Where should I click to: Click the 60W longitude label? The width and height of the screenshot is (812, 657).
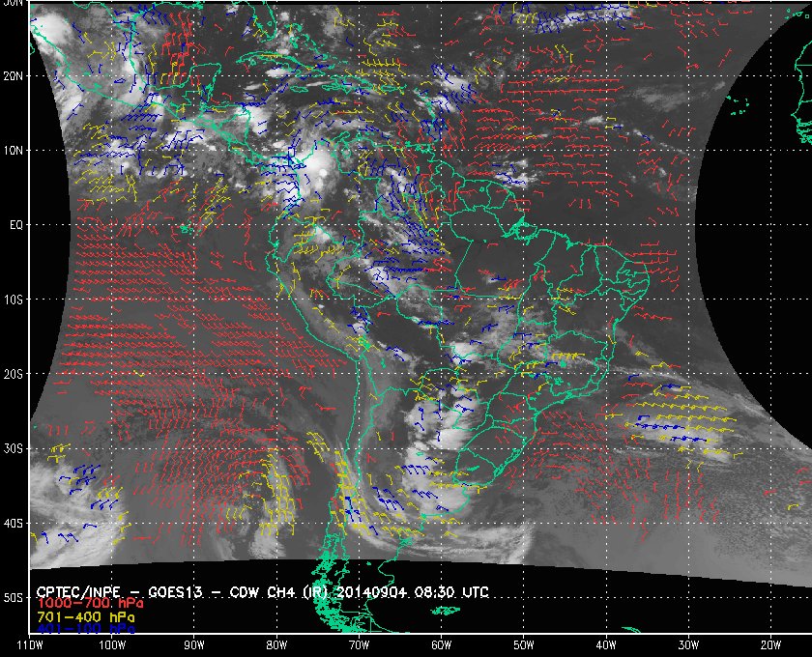pyautogui.click(x=441, y=645)
